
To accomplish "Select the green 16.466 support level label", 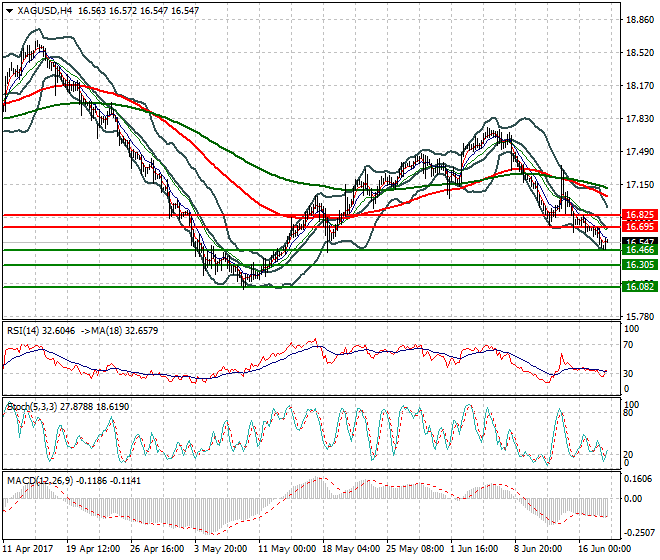I will coord(640,250).
